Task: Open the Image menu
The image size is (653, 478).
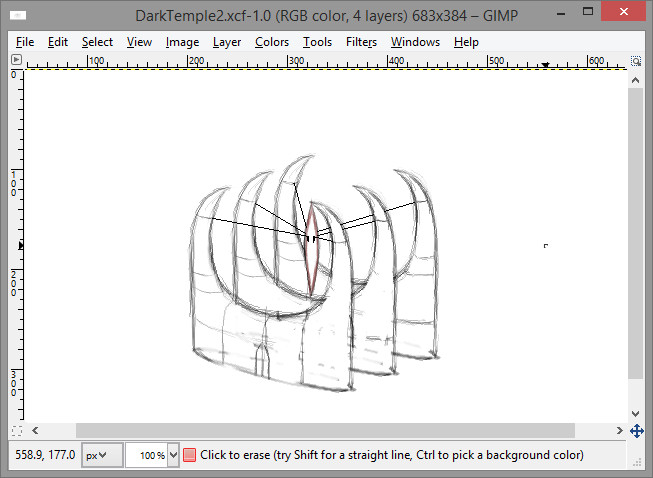Action: click(x=182, y=42)
